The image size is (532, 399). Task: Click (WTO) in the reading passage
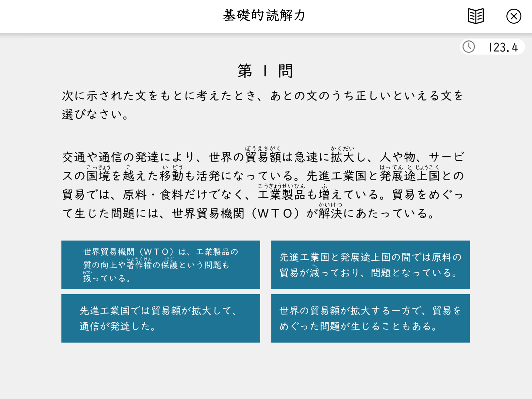[x=275, y=214]
